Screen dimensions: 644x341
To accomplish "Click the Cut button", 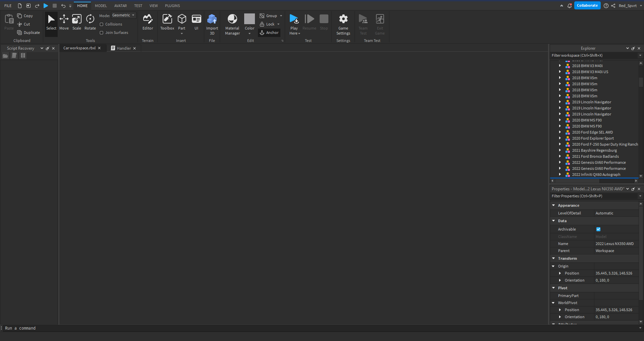I will tap(24, 24).
